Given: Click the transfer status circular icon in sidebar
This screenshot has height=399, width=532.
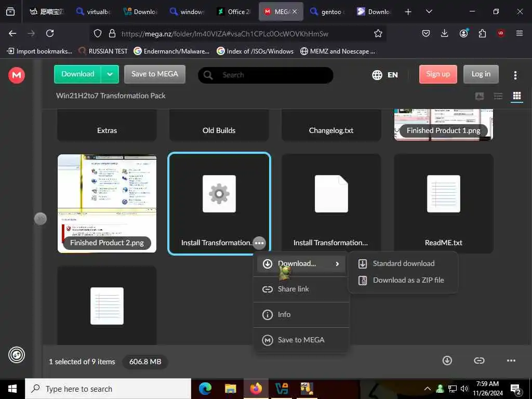Looking at the screenshot, I should coord(17,355).
